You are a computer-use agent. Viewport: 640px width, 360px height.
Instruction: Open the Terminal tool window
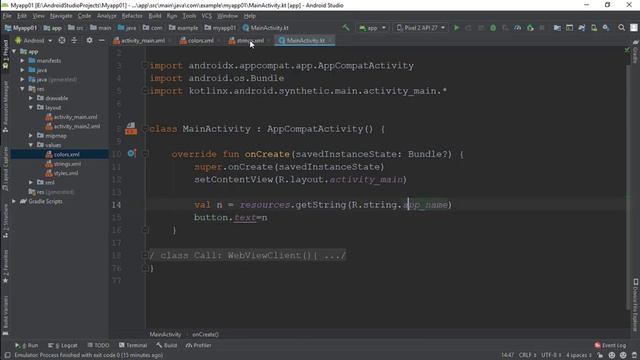[x=133, y=345]
